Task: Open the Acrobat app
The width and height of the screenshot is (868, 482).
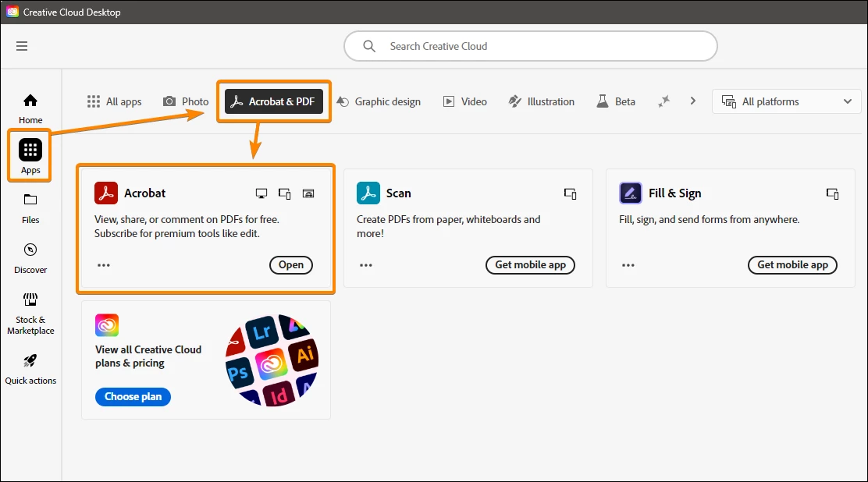Action: pos(290,265)
